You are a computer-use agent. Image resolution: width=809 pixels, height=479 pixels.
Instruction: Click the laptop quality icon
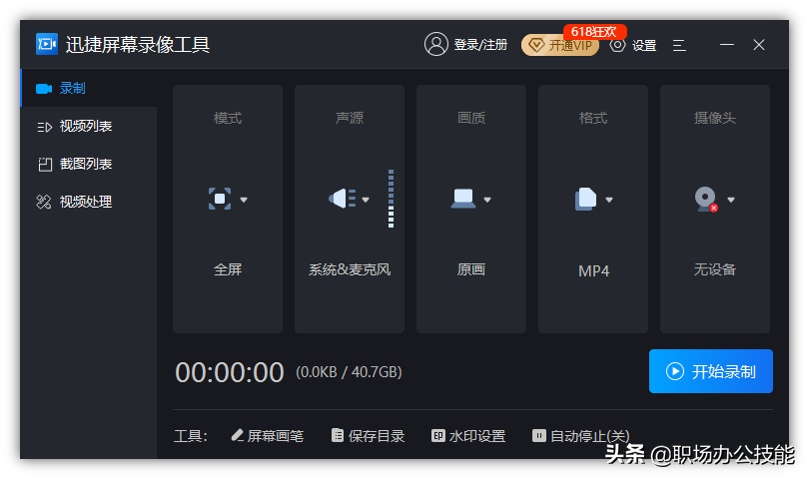click(463, 199)
